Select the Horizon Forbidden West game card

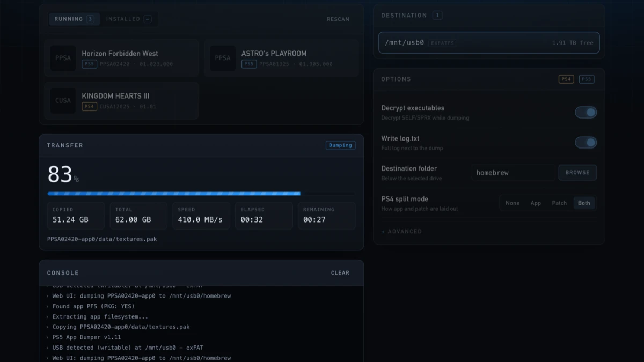coord(122,58)
